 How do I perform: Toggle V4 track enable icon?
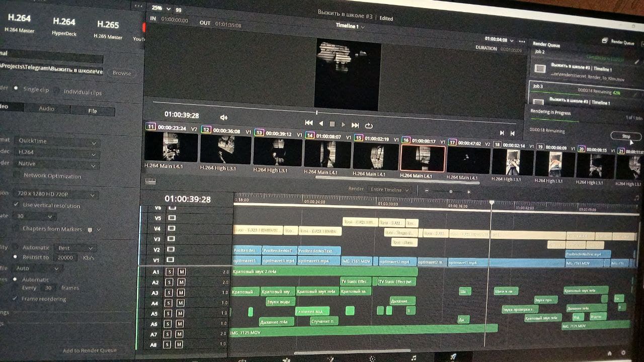(x=172, y=228)
